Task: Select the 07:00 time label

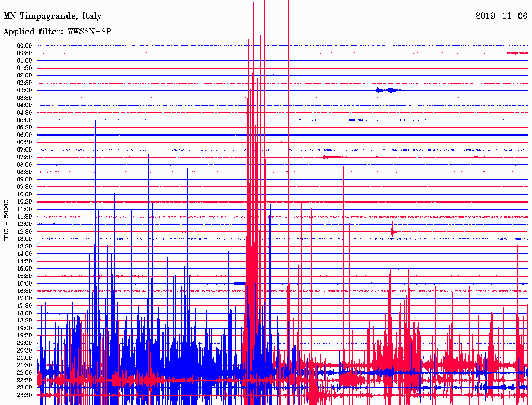Action: [x=24, y=150]
